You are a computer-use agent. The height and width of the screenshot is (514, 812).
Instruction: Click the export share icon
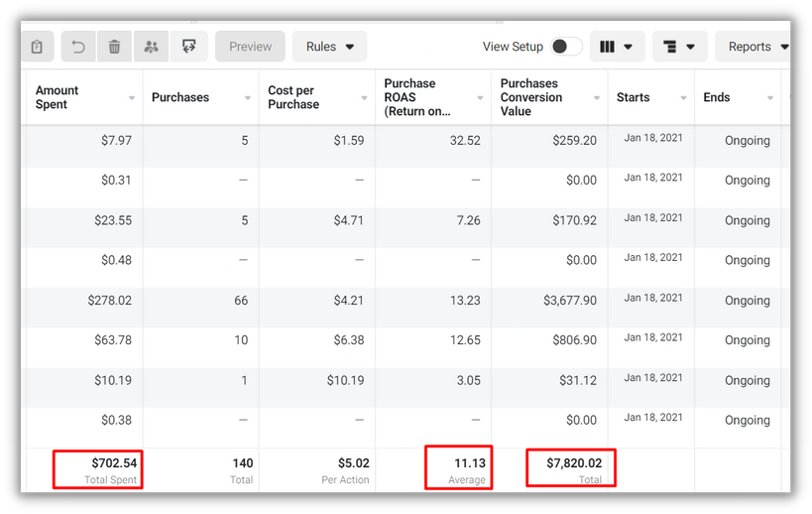click(189, 47)
